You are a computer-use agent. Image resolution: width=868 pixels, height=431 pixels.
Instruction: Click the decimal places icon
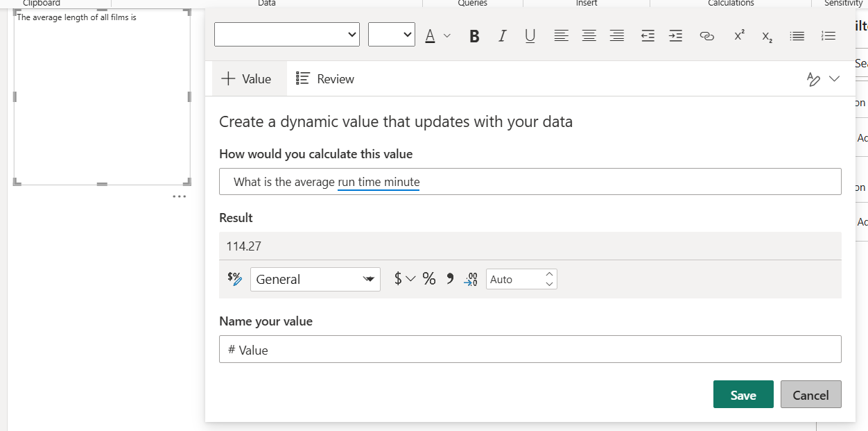[x=471, y=279]
